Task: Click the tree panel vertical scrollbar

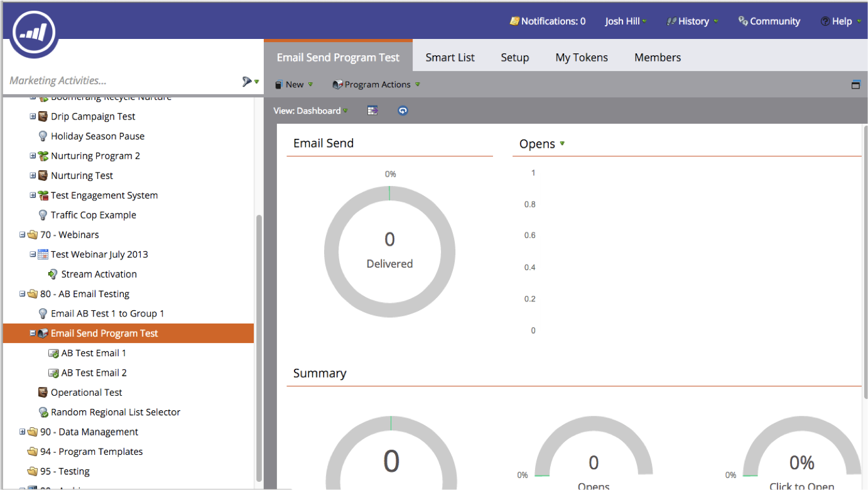Action: pyautogui.click(x=259, y=346)
